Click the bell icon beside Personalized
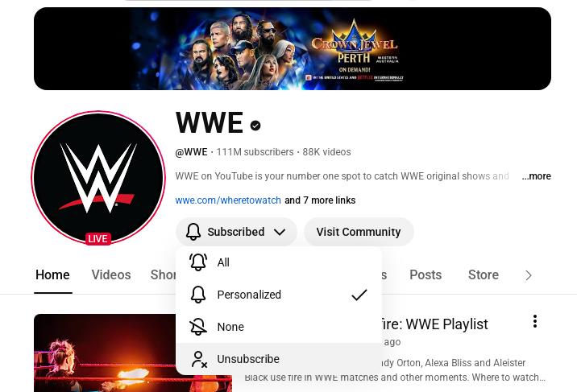577x392 pixels. tap(198, 295)
